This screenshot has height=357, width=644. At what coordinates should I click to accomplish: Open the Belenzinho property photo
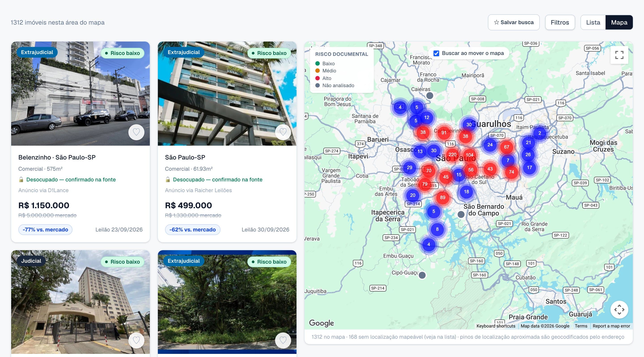80,93
